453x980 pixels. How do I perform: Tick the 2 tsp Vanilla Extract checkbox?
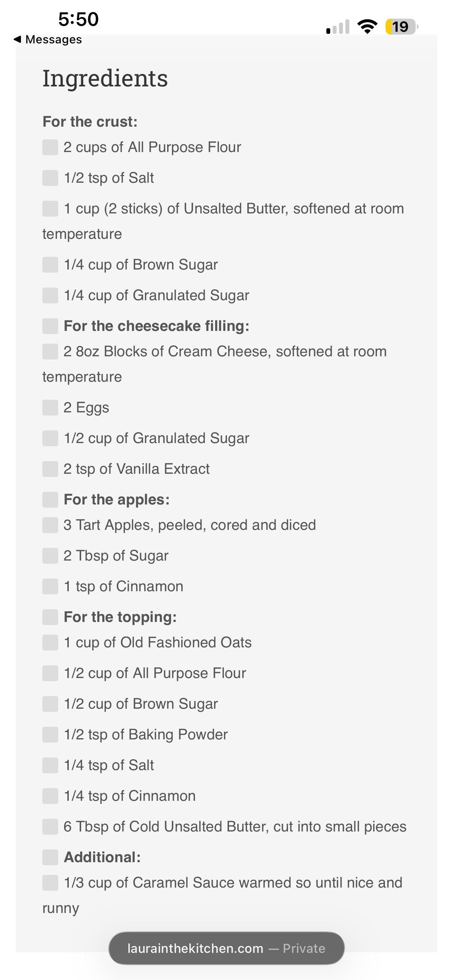50,469
